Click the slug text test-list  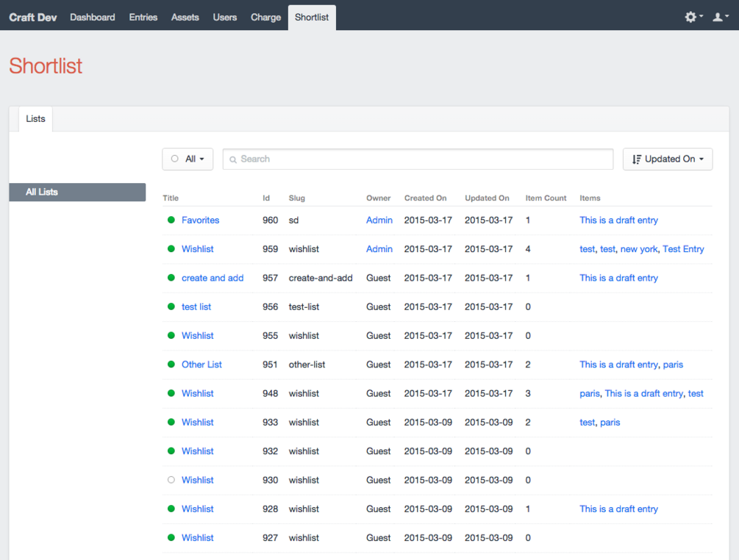(x=304, y=306)
